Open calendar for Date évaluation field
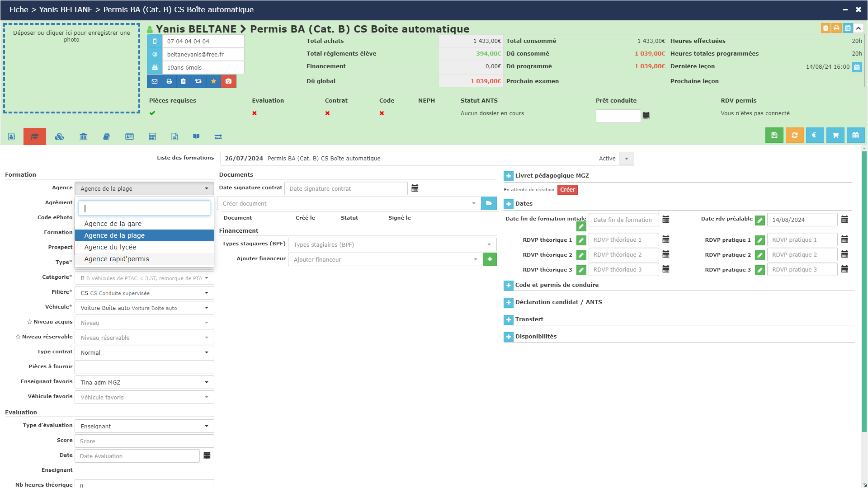Viewport: 868px width, 488px height. pyautogui.click(x=207, y=455)
